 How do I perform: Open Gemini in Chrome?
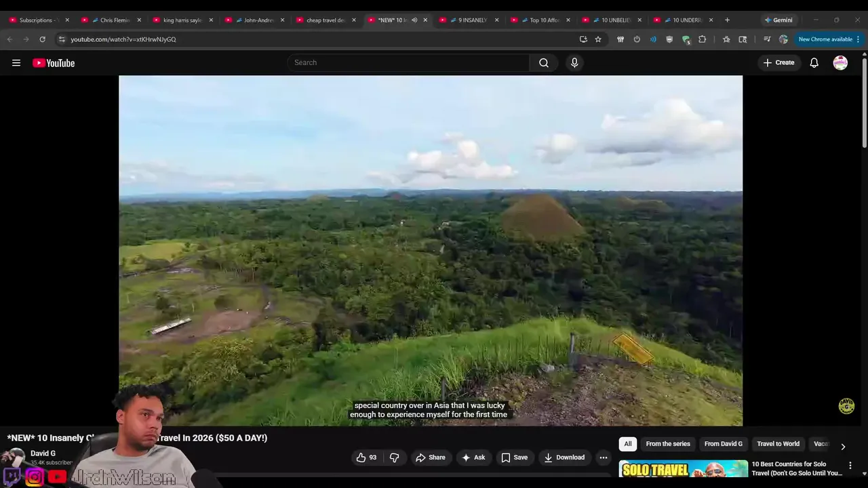click(778, 20)
